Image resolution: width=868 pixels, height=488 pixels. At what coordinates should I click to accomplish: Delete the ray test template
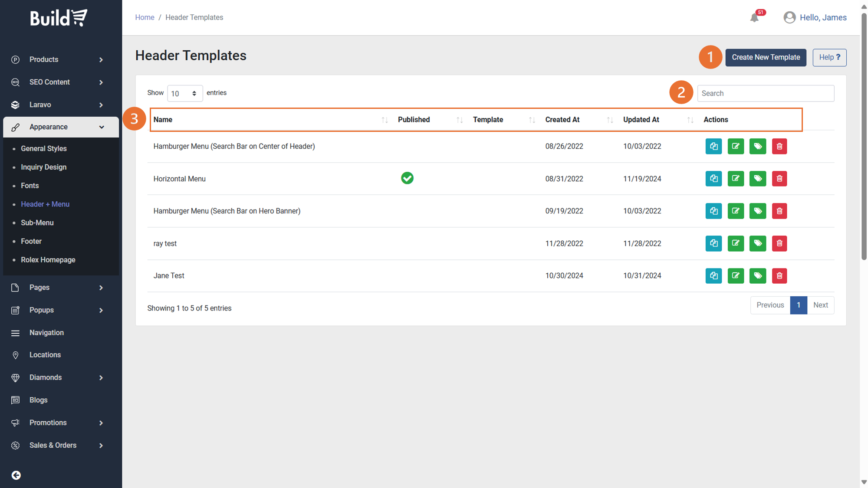pyautogui.click(x=779, y=243)
